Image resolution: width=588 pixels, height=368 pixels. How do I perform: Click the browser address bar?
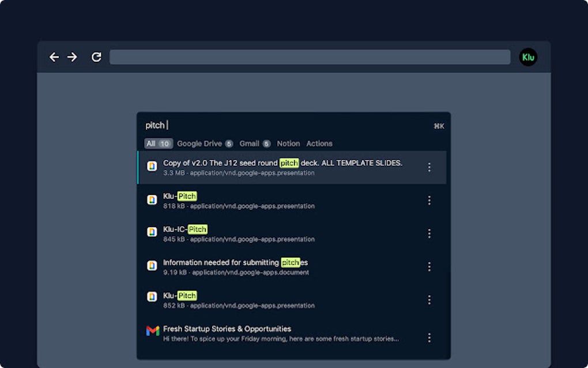pos(310,57)
